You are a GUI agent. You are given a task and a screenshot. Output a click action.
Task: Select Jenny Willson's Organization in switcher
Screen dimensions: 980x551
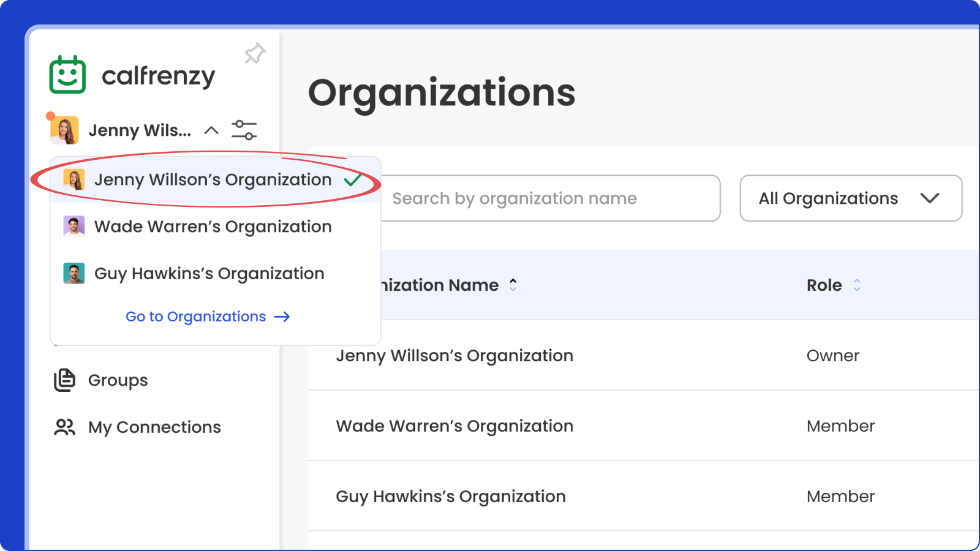tap(213, 180)
